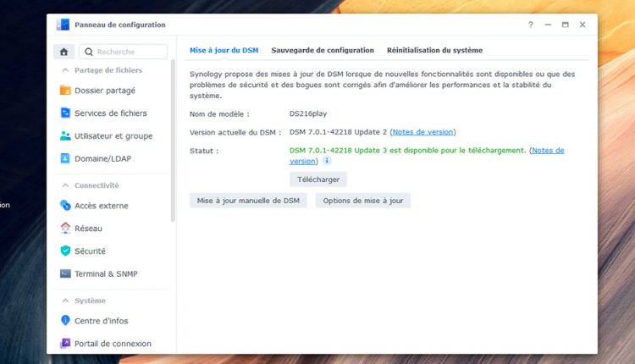
Task: Click Domaine/LDAP icon
Action: point(65,158)
